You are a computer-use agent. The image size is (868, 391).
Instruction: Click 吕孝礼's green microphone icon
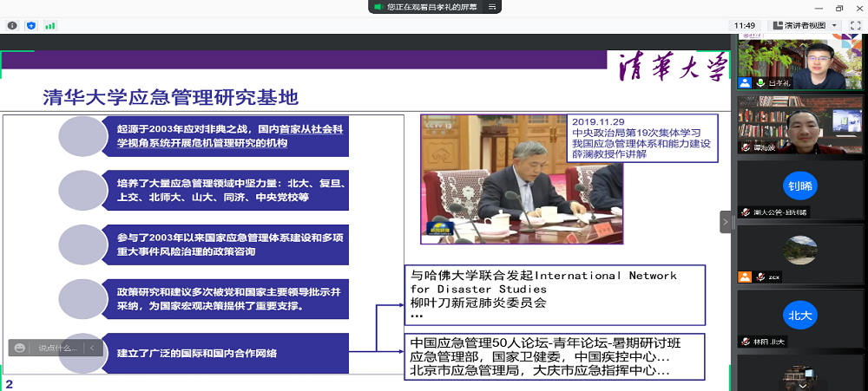click(759, 83)
